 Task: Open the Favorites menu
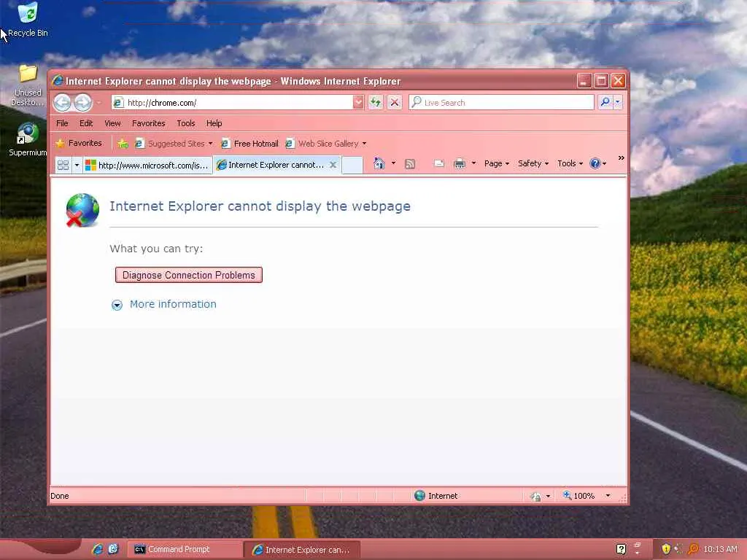point(149,123)
